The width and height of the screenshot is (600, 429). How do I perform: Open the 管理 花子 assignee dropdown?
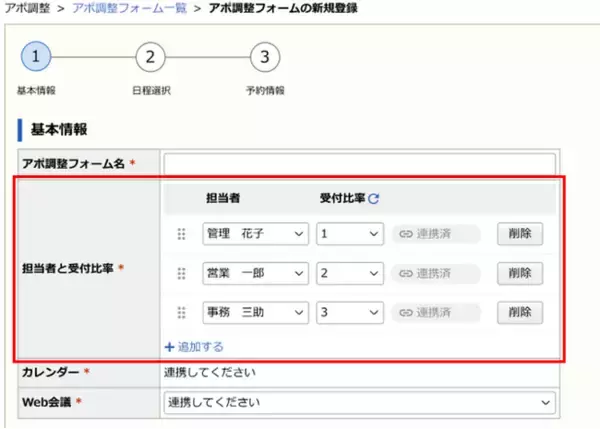pos(254,234)
